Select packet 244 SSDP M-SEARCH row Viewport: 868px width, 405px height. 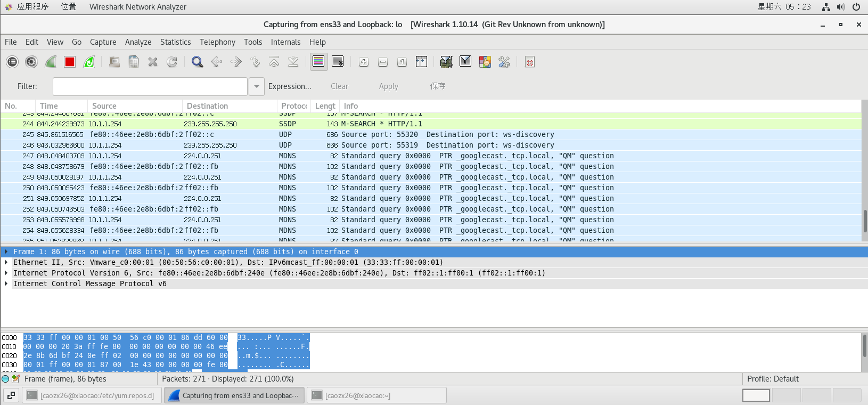coord(431,124)
